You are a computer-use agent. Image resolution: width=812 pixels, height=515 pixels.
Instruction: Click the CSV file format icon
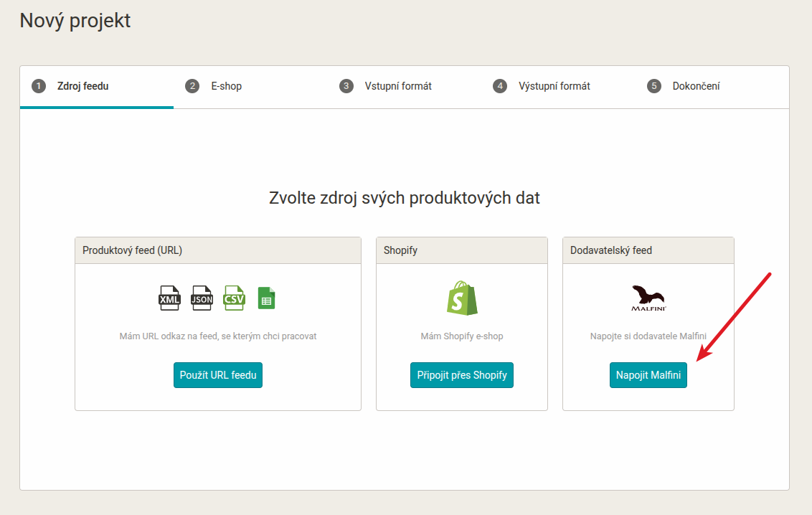(x=234, y=298)
